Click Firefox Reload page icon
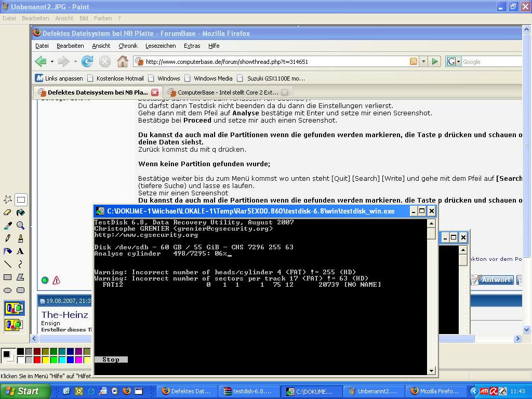Screen dimensions: 532x399 [x=87, y=61]
